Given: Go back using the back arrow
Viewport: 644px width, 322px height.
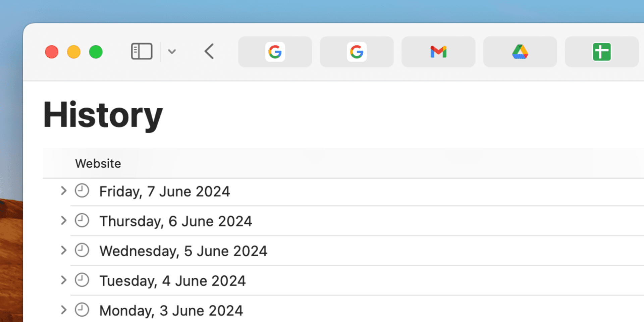Looking at the screenshot, I should 209,52.
